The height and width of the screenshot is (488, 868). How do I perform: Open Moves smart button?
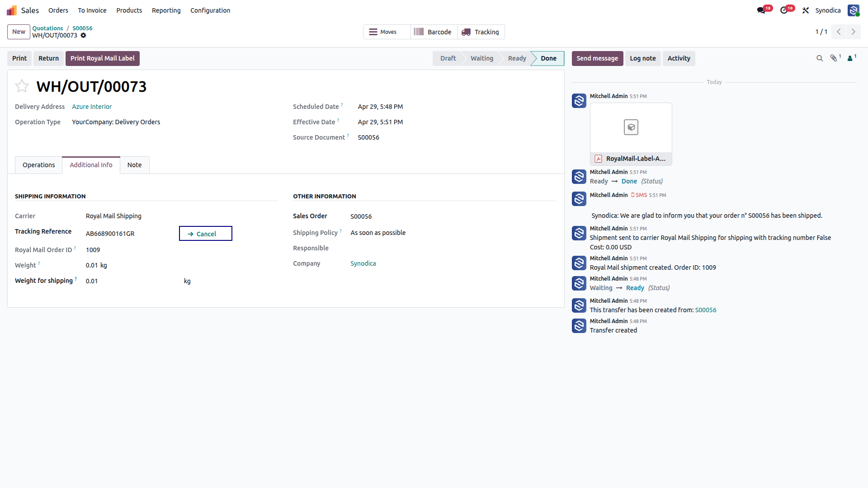(x=387, y=32)
